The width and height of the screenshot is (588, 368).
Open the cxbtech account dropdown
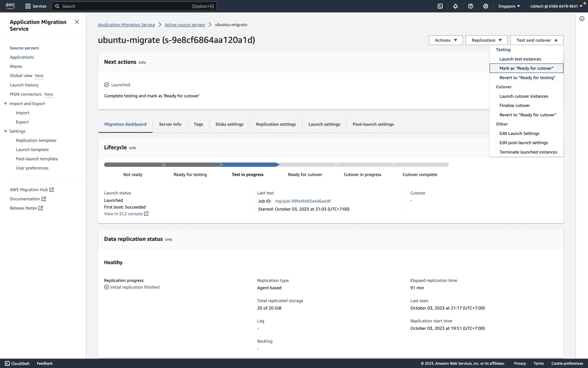(556, 6)
